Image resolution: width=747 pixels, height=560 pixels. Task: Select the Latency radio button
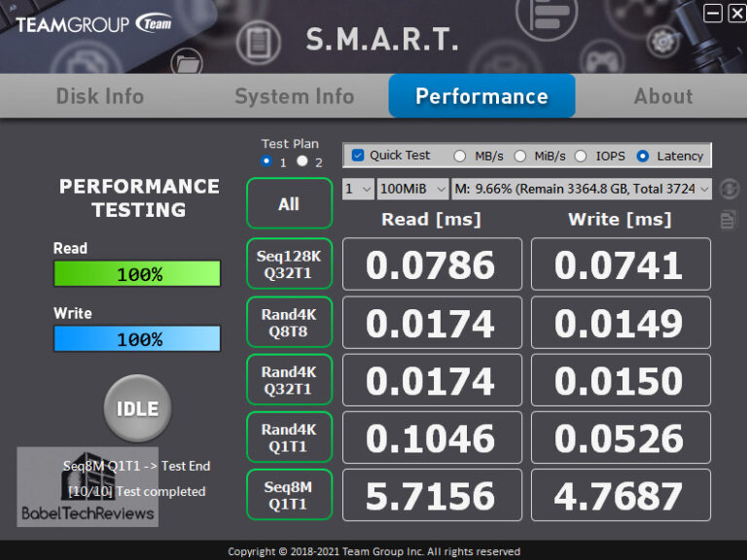click(643, 156)
